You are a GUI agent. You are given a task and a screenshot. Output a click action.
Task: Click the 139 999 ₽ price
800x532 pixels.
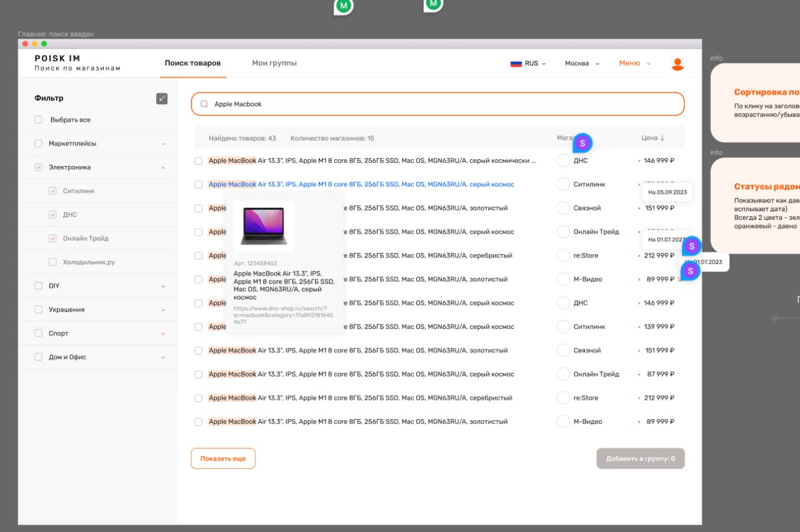[x=661, y=327]
